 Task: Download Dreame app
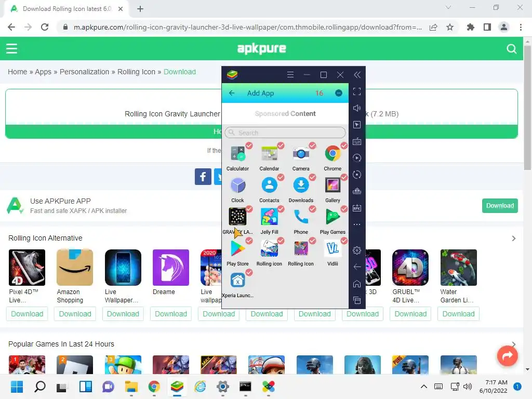pyautogui.click(x=171, y=314)
